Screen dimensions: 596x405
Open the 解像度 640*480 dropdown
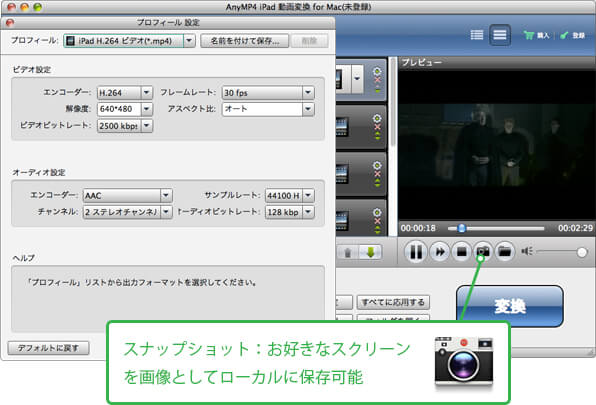pos(146,109)
